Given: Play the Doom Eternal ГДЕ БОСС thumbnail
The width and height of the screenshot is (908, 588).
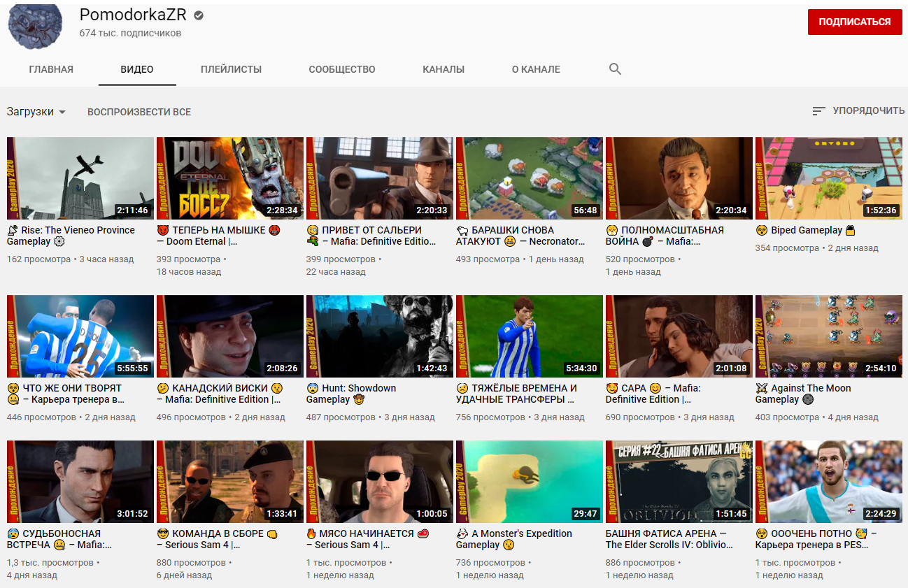Looking at the screenshot, I should click(x=230, y=178).
